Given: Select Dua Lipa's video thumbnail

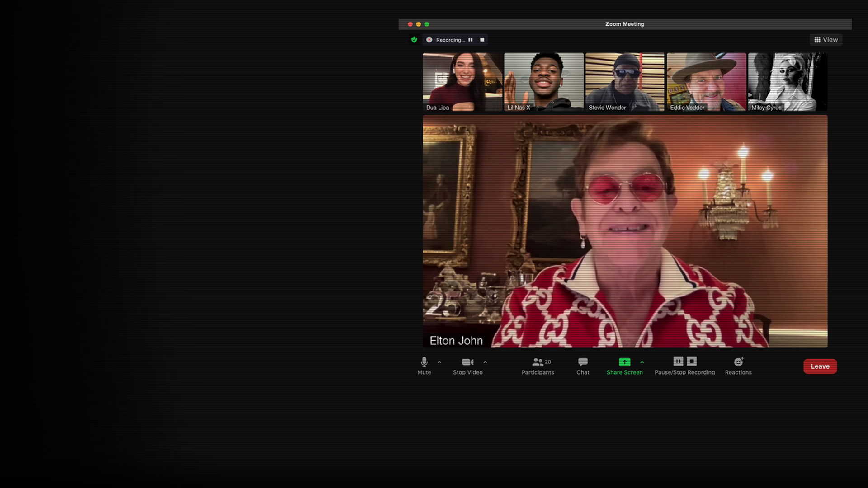Looking at the screenshot, I should point(462,82).
